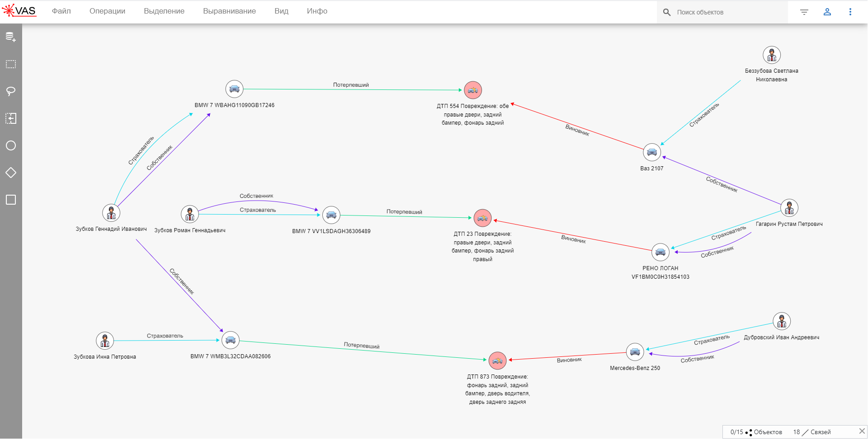
Task: Click the Виновник label from РЕНО ЛОГАН
Action: pyautogui.click(x=573, y=239)
